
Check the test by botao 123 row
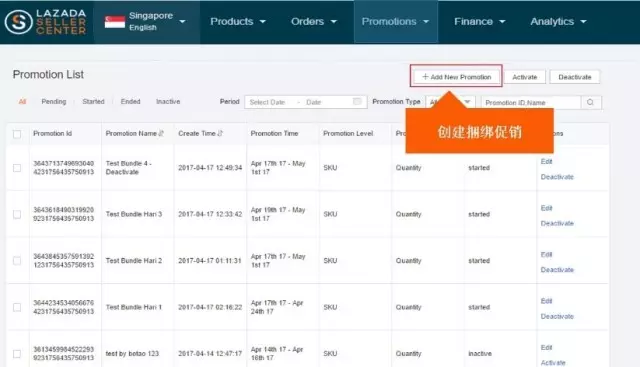[17, 354]
